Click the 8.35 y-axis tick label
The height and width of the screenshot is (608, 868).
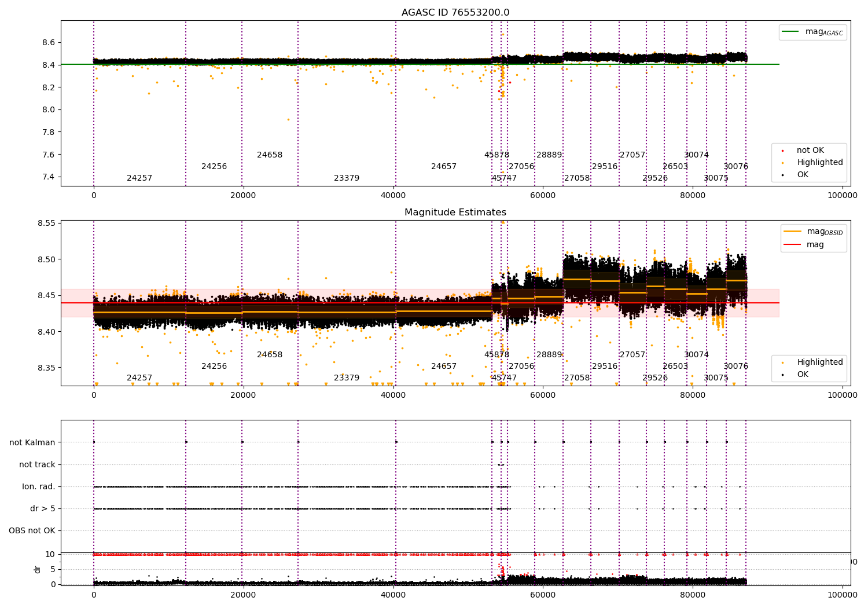coord(46,368)
